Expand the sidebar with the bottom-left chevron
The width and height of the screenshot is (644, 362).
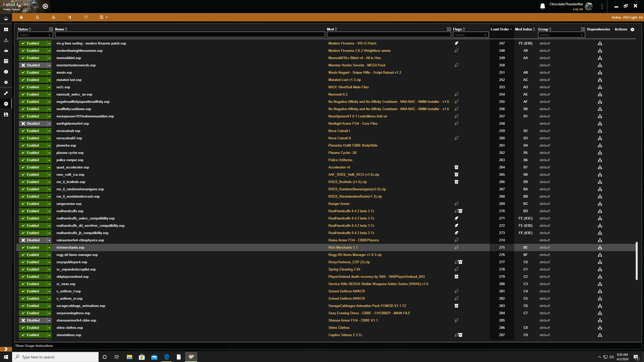pos(6,349)
